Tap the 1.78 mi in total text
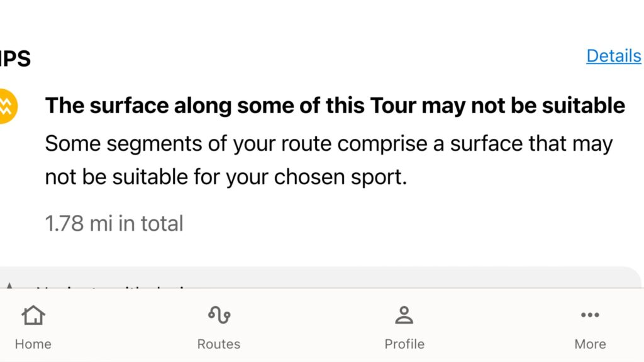644x362 pixels. click(x=114, y=223)
